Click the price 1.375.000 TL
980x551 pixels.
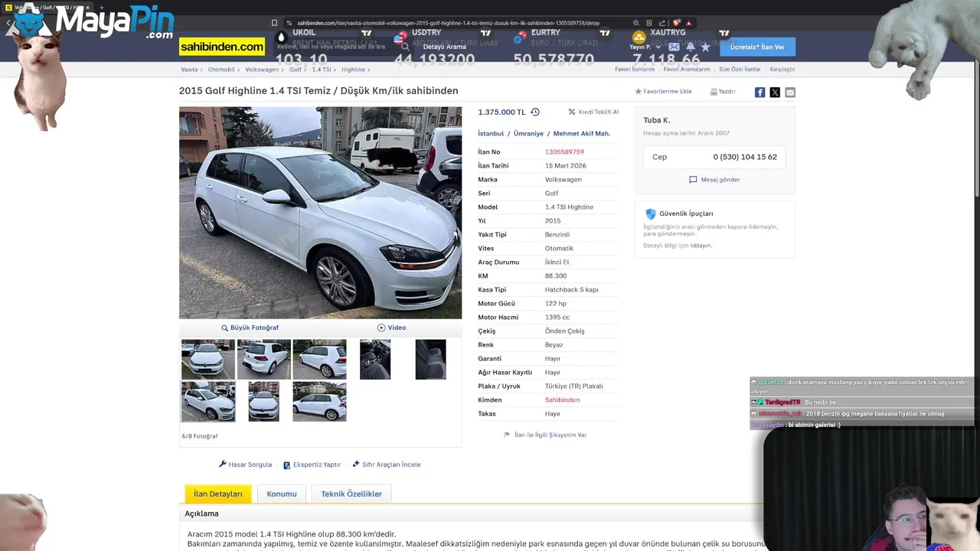(501, 112)
